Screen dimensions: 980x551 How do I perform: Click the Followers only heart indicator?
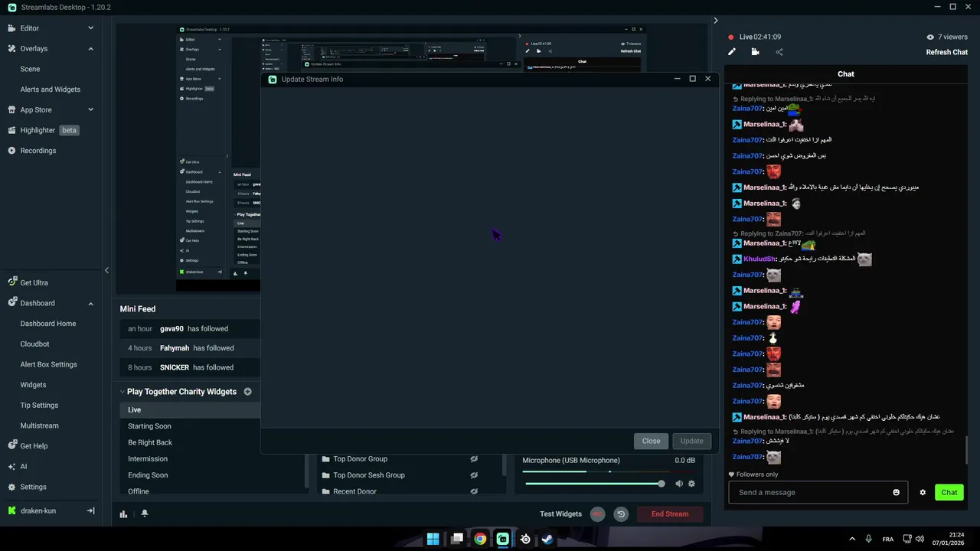[731, 474]
